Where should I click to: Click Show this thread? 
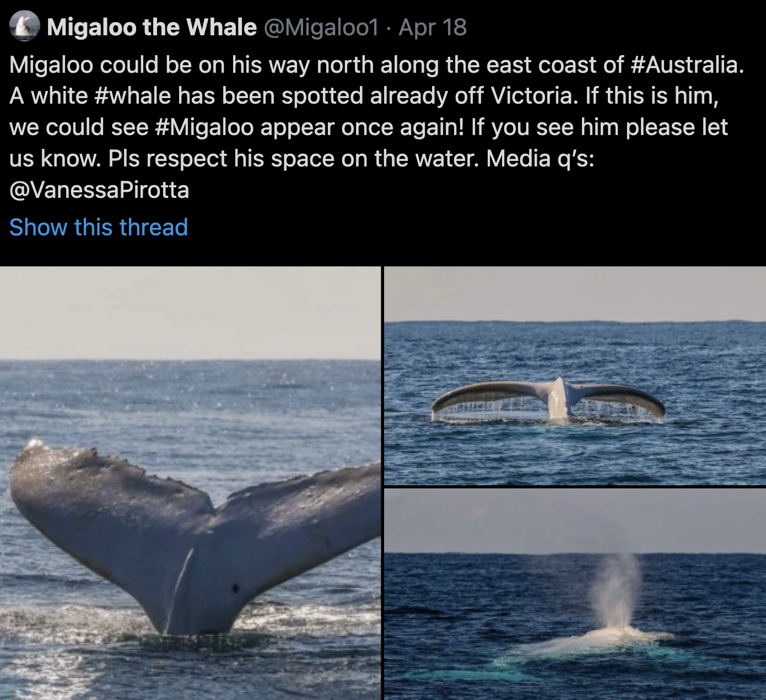99,227
